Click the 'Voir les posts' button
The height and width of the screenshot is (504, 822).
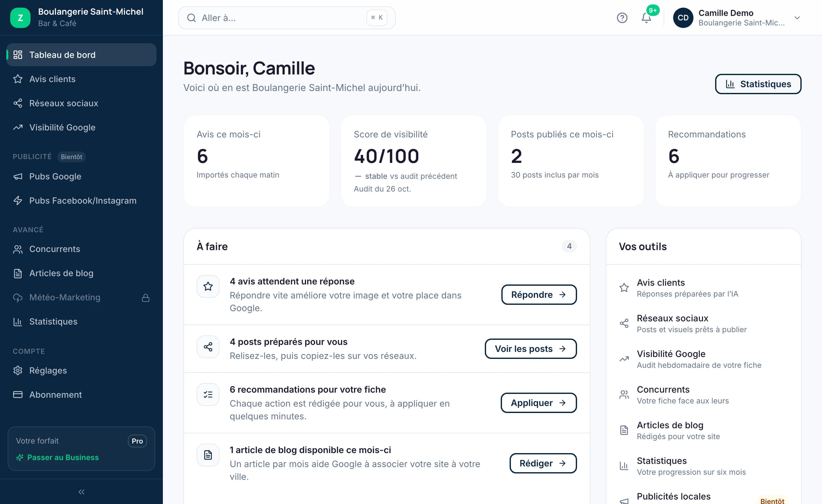(530, 349)
